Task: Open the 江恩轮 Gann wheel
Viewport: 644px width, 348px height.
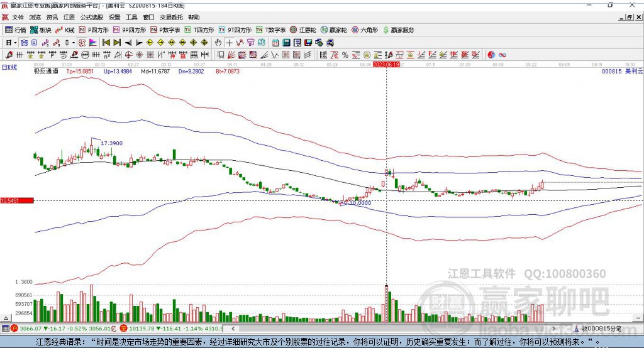Action: [x=303, y=30]
